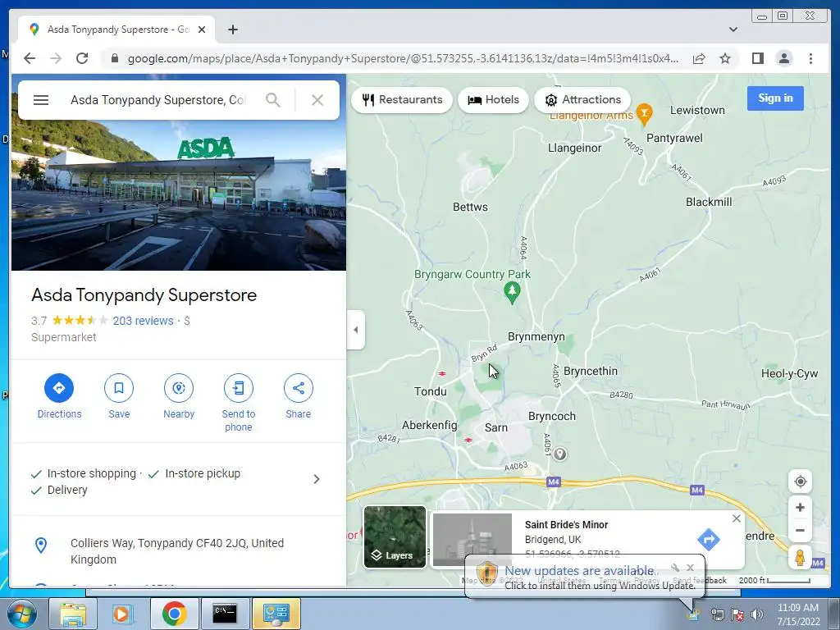Go back in Chrome

point(30,58)
